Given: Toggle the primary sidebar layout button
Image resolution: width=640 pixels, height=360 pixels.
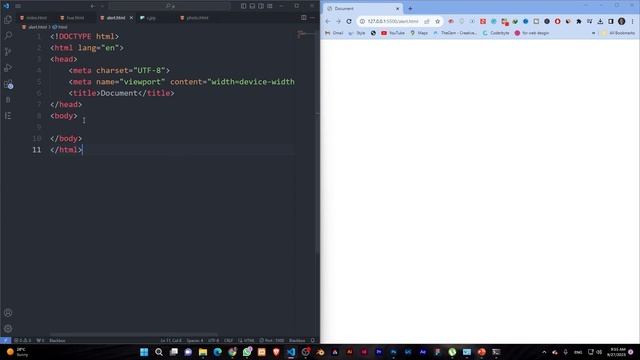Looking at the screenshot, I should (x=244, y=6).
